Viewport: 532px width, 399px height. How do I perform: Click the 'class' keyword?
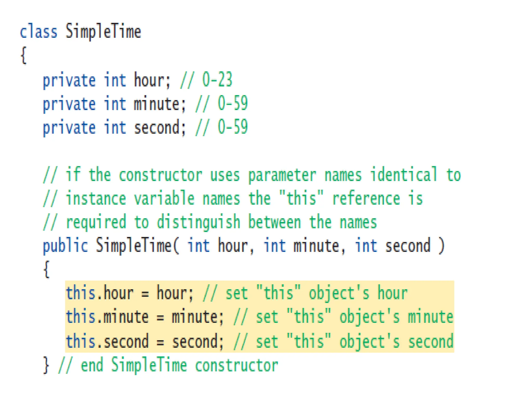click(39, 32)
